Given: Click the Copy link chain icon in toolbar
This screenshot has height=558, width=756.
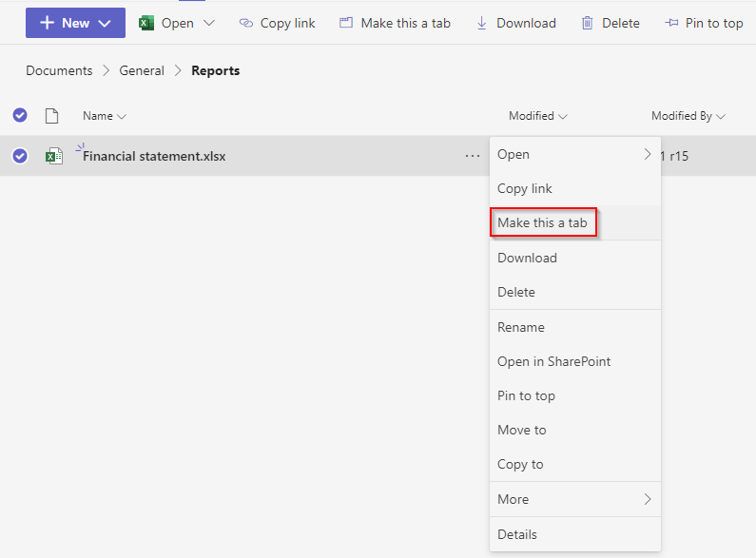Looking at the screenshot, I should (246, 23).
